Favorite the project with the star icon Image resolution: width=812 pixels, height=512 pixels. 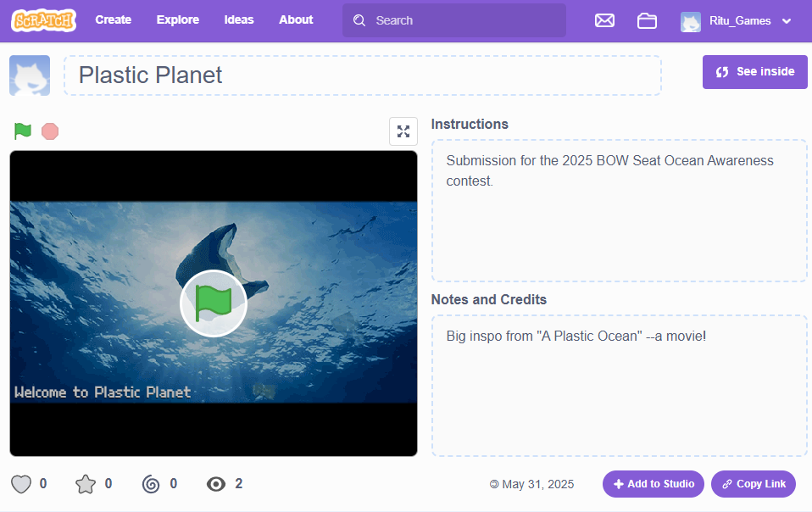pos(86,484)
